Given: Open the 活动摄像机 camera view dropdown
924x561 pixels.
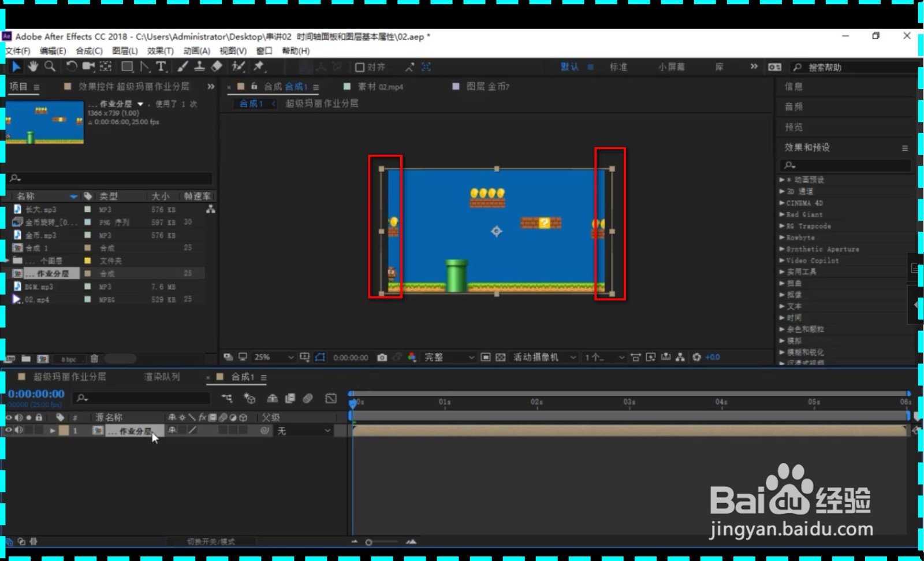Looking at the screenshot, I should (x=545, y=358).
